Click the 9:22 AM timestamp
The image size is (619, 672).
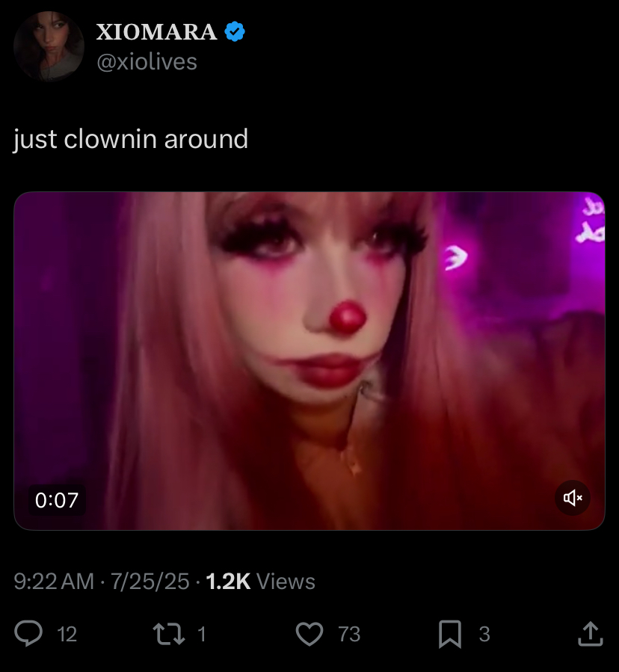[x=54, y=582]
